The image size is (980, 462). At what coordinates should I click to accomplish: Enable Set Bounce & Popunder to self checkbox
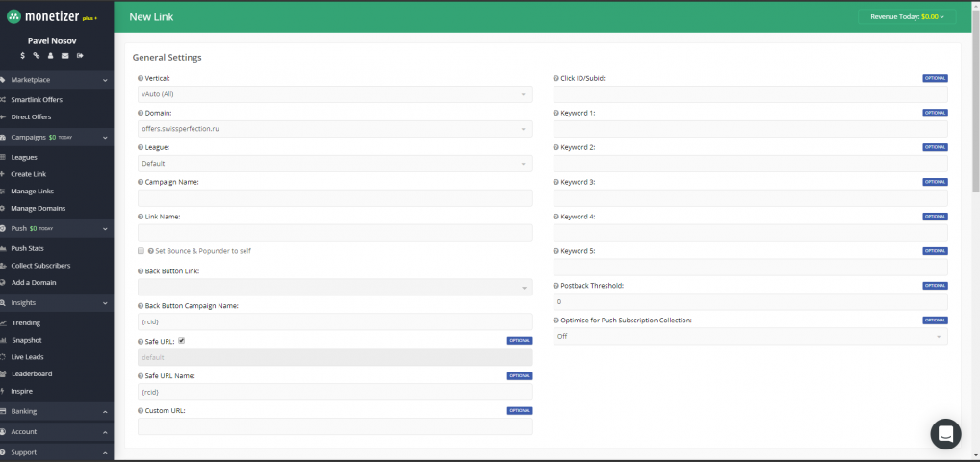coord(141,251)
